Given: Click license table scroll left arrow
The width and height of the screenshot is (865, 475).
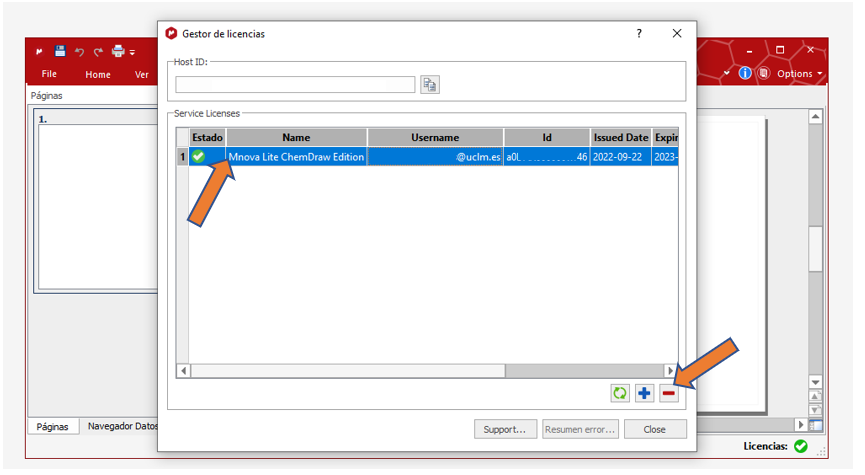Looking at the screenshot, I should [x=183, y=371].
